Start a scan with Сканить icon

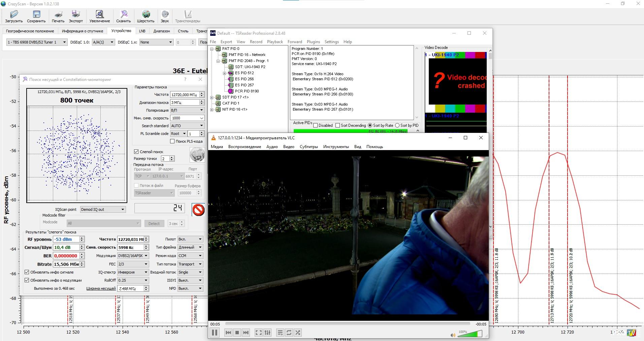[124, 14]
